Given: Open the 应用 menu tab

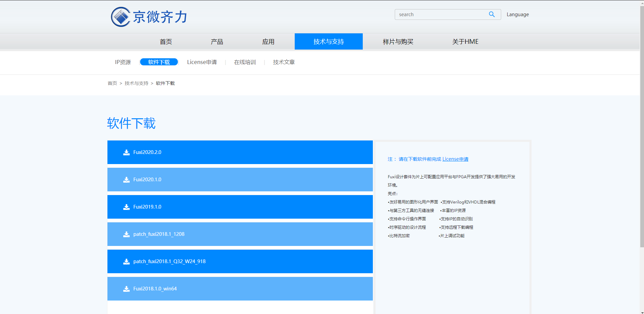Looking at the screenshot, I should (268, 41).
